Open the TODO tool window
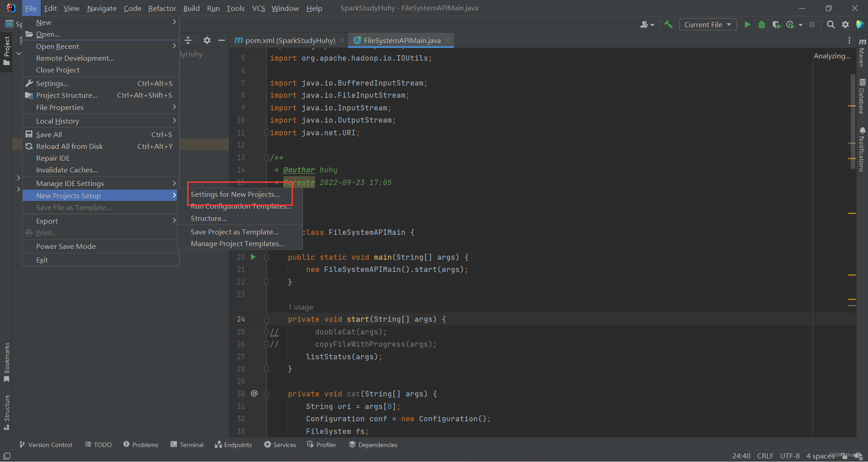This screenshot has width=868, height=462. pyautogui.click(x=98, y=445)
